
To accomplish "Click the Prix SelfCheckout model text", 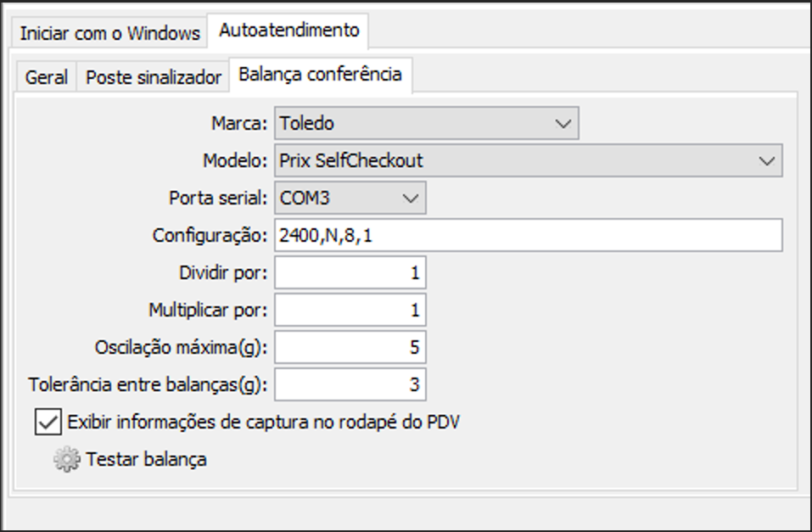I will click(x=351, y=160).
